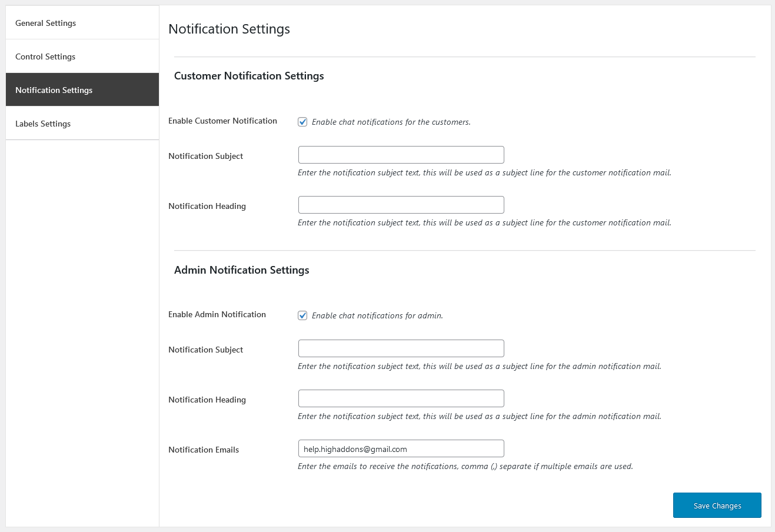Click the Notification Settings page title

(x=229, y=29)
